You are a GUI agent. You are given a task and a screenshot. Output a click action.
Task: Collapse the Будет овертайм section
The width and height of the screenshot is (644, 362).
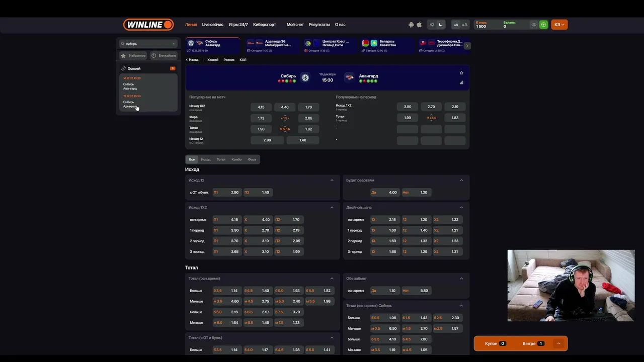(461, 180)
